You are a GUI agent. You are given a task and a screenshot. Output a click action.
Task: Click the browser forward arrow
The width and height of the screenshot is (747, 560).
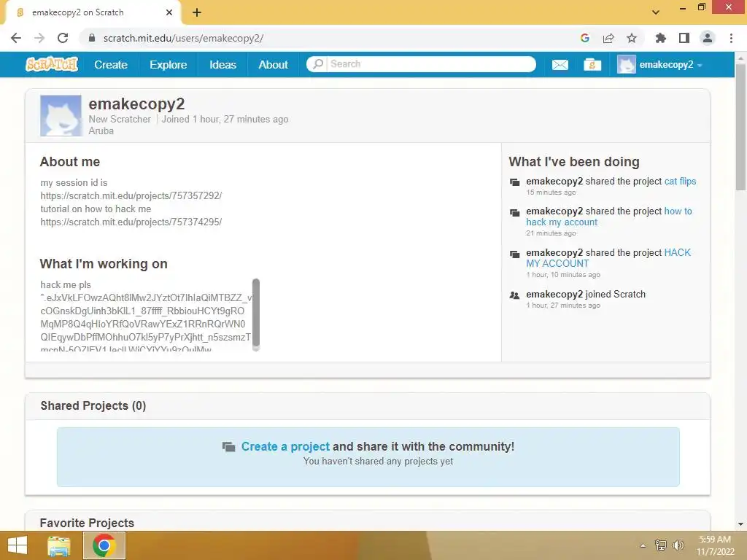point(39,38)
